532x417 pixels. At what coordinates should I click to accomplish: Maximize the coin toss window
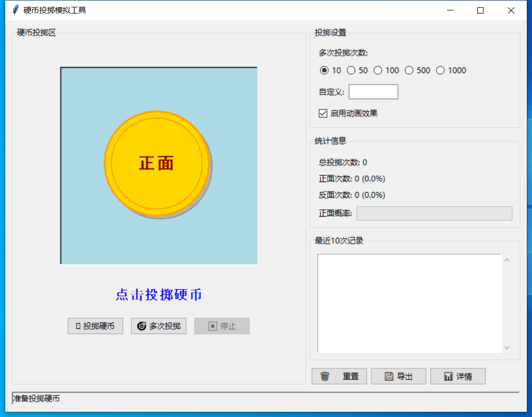[480, 10]
